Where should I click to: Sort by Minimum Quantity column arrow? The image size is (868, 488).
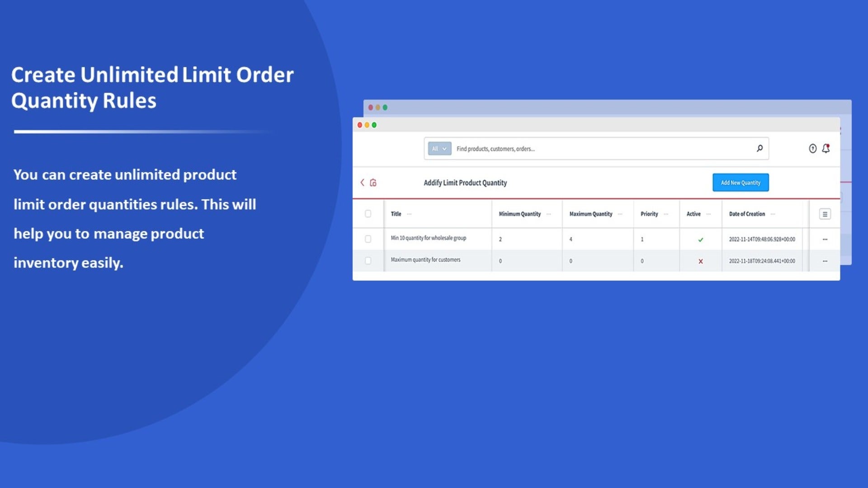(549, 214)
